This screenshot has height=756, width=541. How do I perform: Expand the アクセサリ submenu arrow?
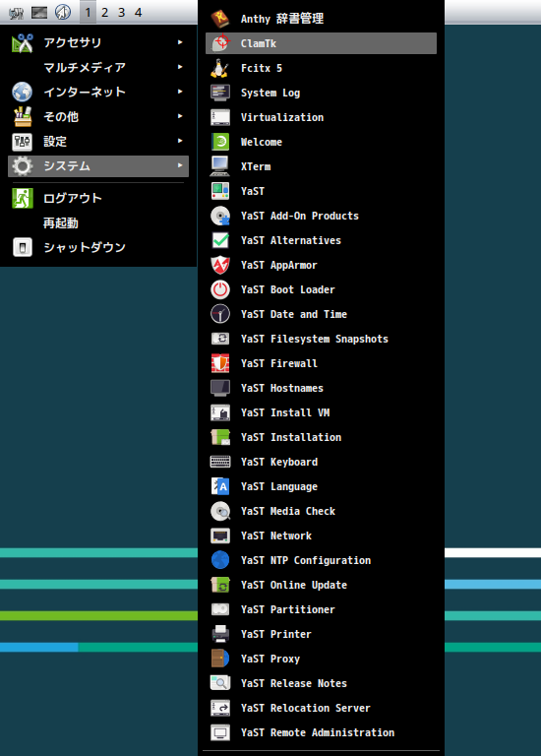click(180, 42)
